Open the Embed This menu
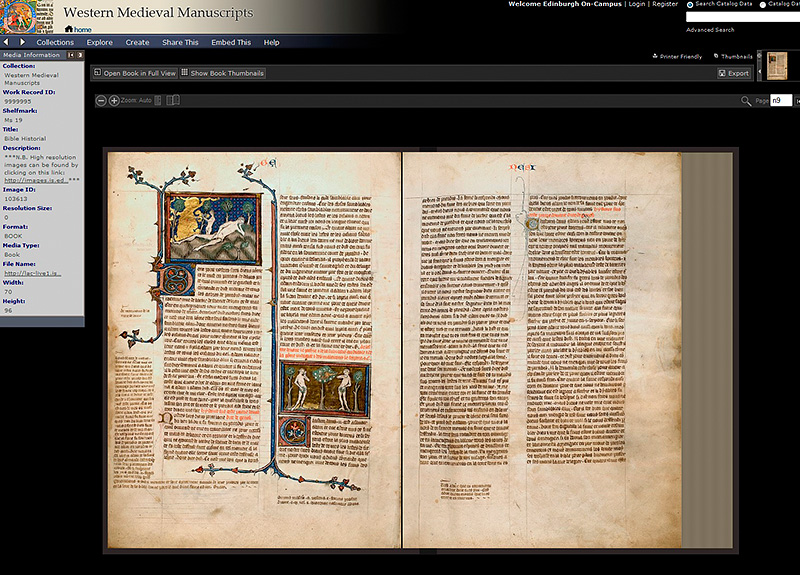The width and height of the screenshot is (800, 575). coord(231,42)
